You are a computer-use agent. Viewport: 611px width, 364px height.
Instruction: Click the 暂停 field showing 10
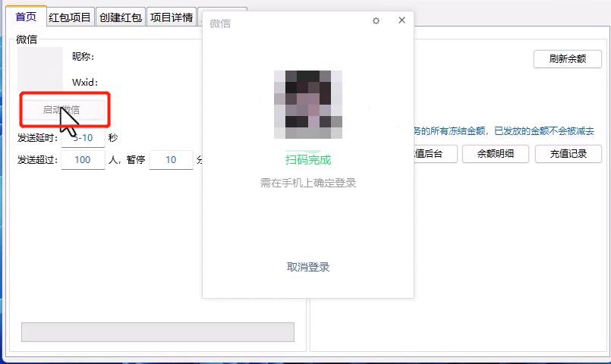tap(171, 160)
